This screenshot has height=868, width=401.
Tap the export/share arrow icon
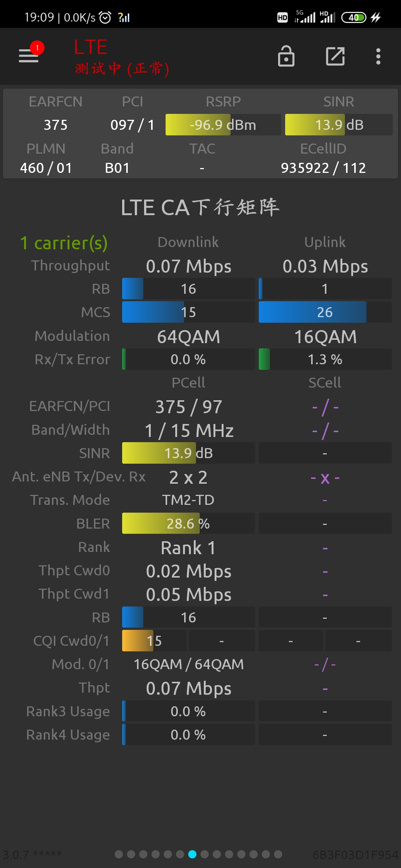(x=335, y=56)
